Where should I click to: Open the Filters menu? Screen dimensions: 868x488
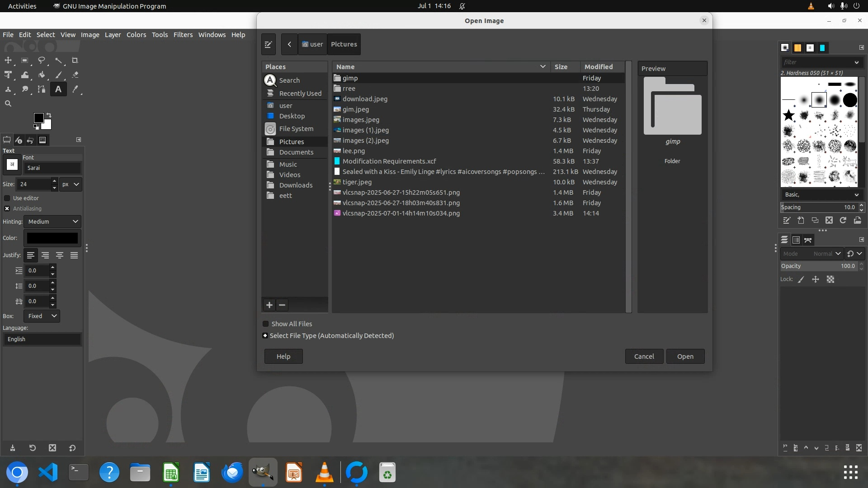[183, 35]
